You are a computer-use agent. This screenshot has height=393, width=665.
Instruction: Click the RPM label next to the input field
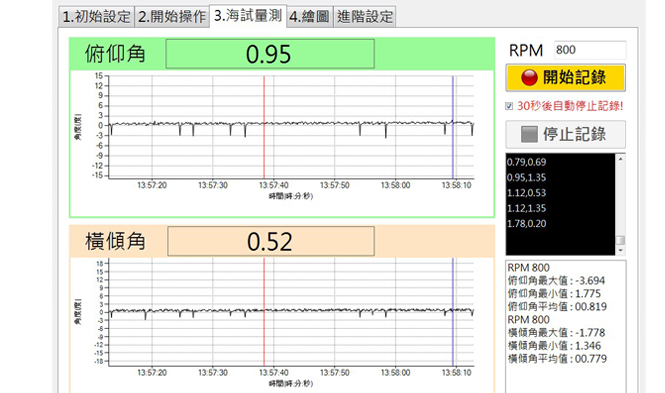(526, 50)
